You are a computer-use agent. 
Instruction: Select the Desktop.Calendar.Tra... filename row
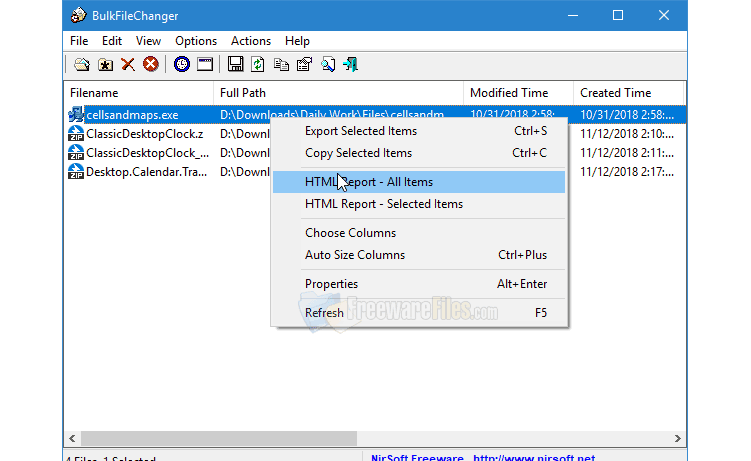click(x=147, y=172)
